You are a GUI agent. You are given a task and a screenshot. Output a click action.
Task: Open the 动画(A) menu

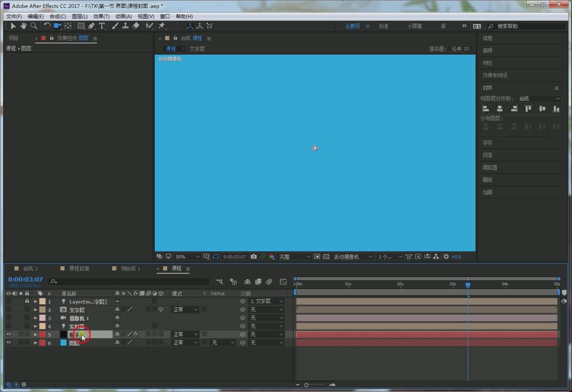coord(124,17)
